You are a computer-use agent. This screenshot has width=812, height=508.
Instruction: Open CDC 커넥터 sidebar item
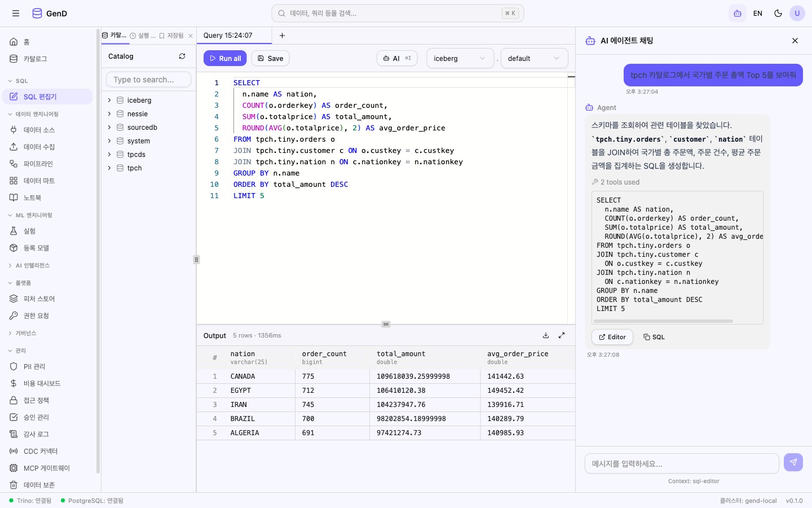[47, 451]
